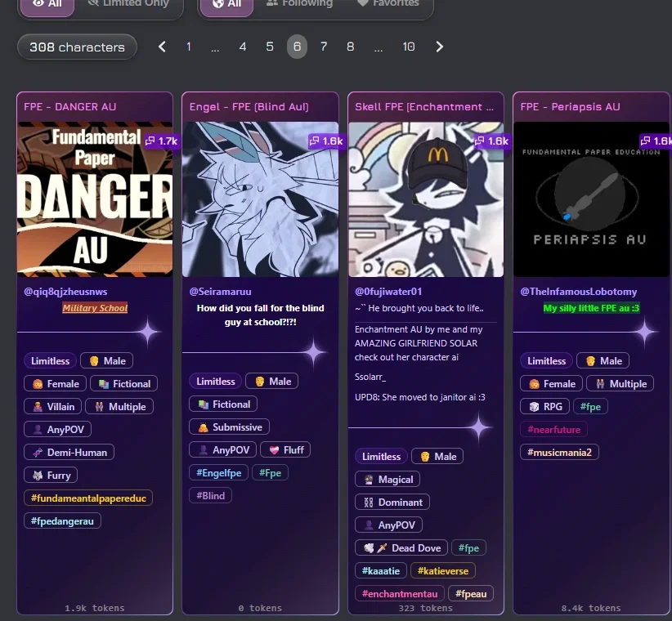Click the 308 characters count badge
This screenshot has width=672, height=621.
[77, 47]
